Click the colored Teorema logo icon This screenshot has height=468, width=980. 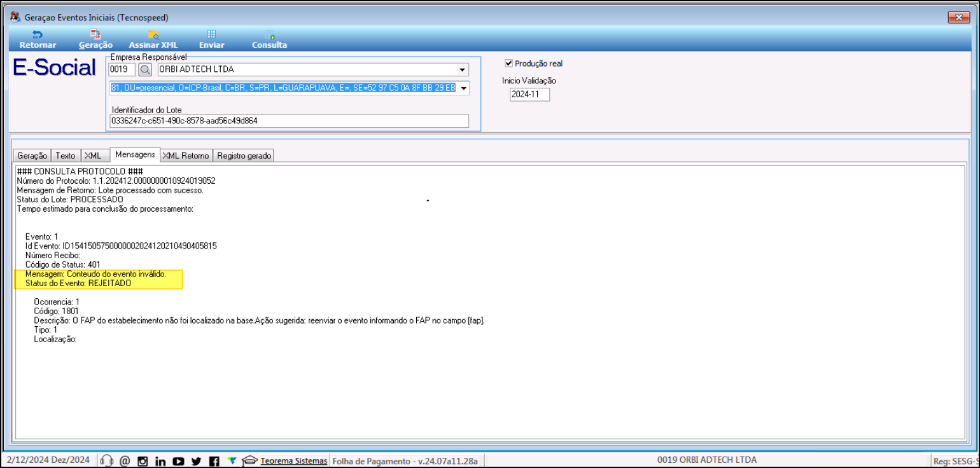(x=232, y=460)
